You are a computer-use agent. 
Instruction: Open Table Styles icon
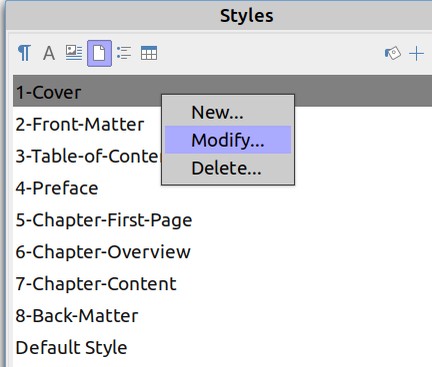pyautogui.click(x=149, y=53)
